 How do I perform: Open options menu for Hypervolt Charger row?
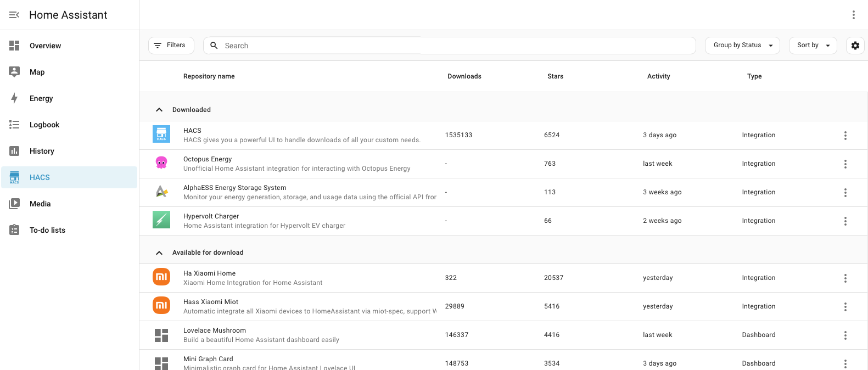pyautogui.click(x=845, y=221)
